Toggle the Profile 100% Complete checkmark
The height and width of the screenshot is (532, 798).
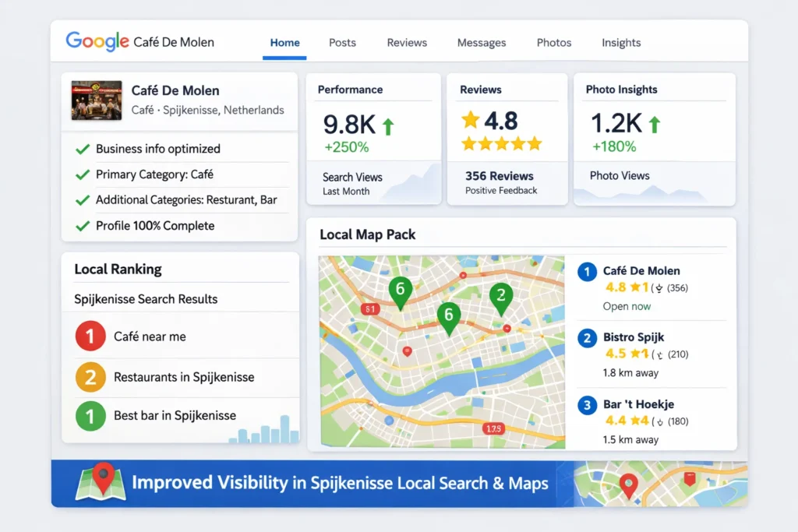pyautogui.click(x=82, y=225)
